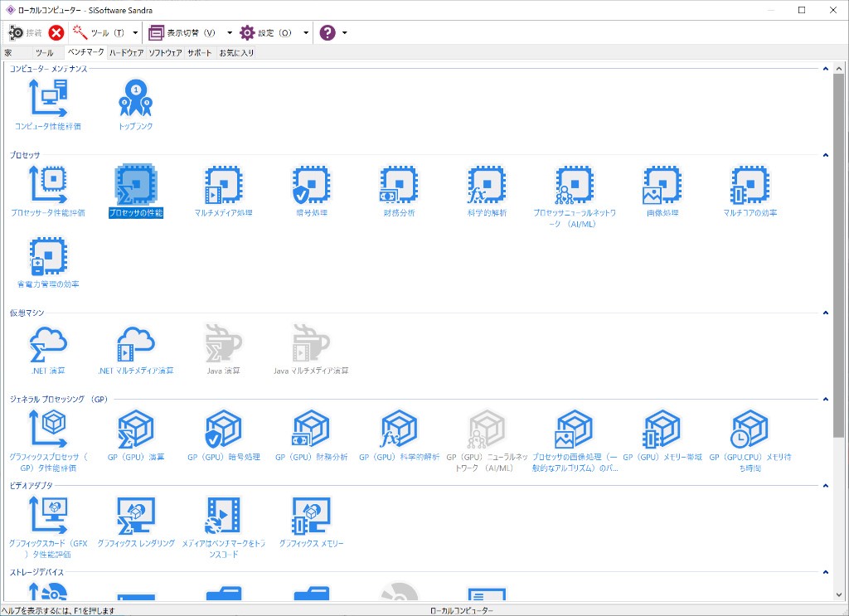Switch to the ソフトウェア tab
The height and width of the screenshot is (616, 849).
pos(165,52)
